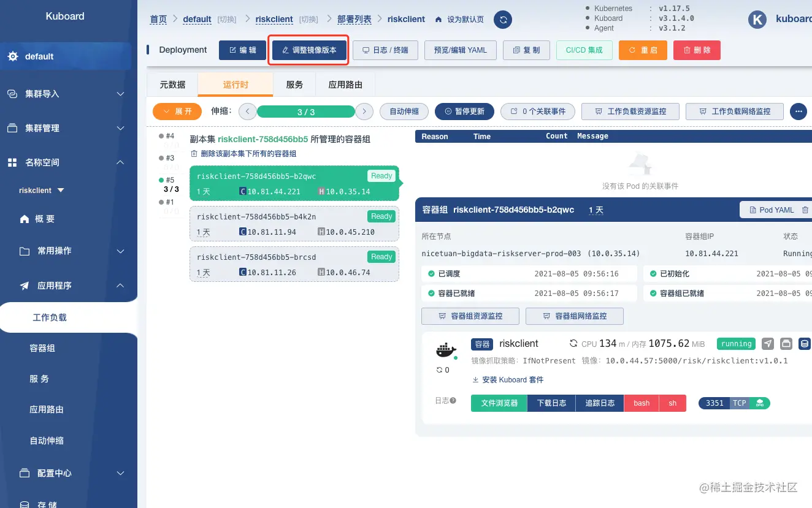Screen dimensions: 812x508
Task: Collapse the 应用程序 chevron arrow
Action: [120, 286]
